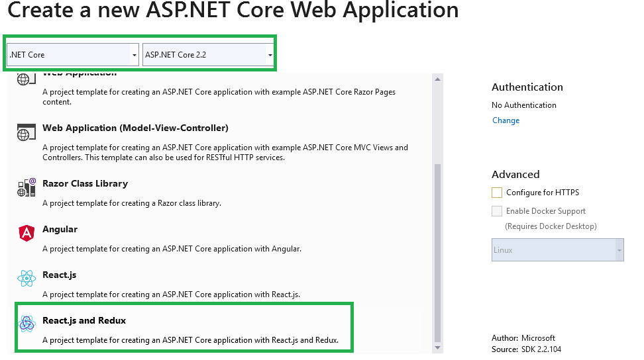644x360 pixels.
Task: Click the Angular logo icon
Action: click(27, 233)
